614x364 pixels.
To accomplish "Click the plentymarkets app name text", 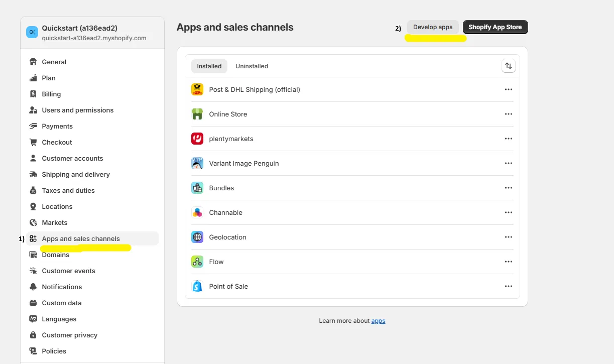I will coord(231,139).
